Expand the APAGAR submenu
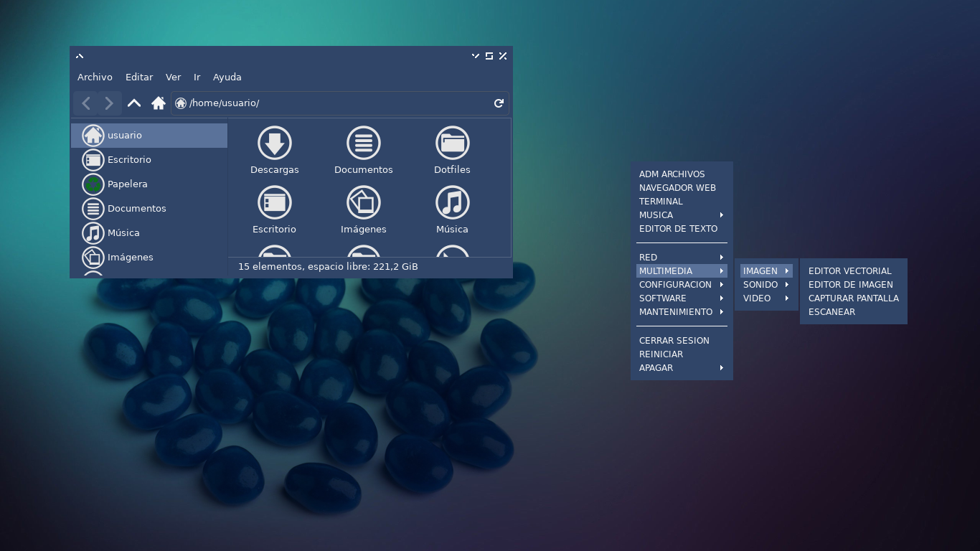 [682, 368]
